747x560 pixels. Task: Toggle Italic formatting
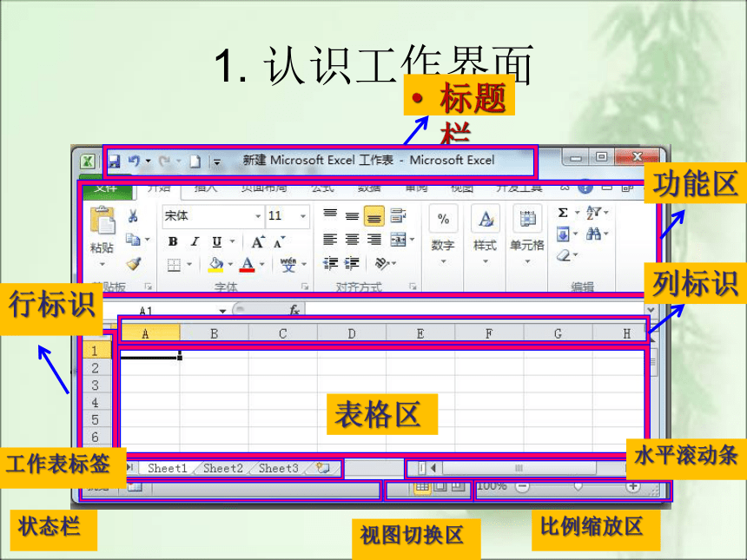tap(195, 241)
